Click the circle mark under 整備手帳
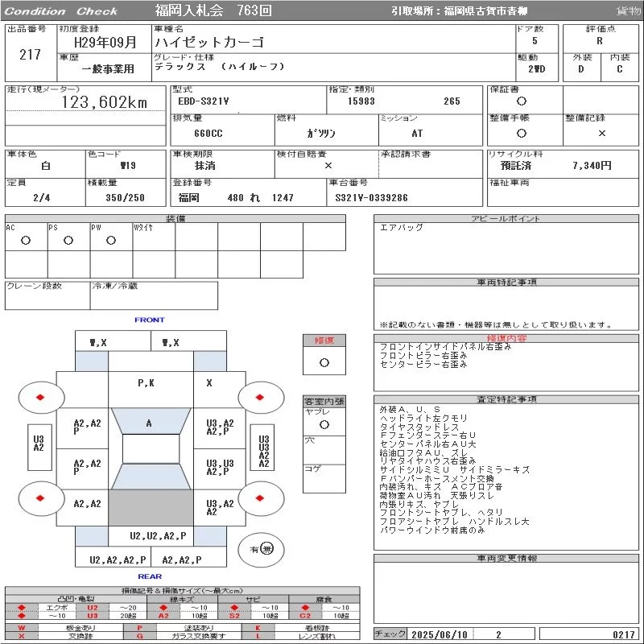The image size is (644, 644). pyautogui.click(x=521, y=133)
